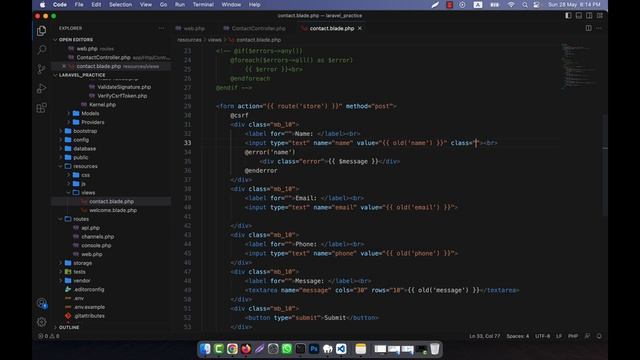Toggle the secondary sidebar visibility

click(x=589, y=16)
